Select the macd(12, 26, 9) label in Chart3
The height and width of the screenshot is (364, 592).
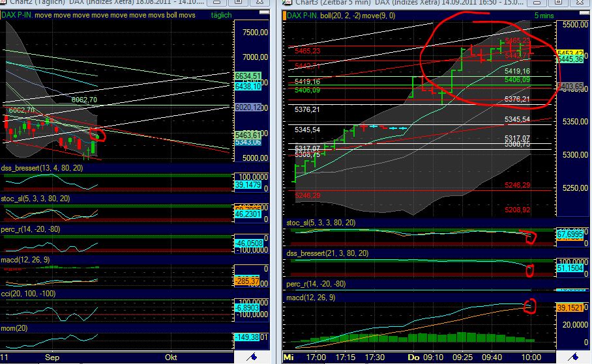point(311,298)
